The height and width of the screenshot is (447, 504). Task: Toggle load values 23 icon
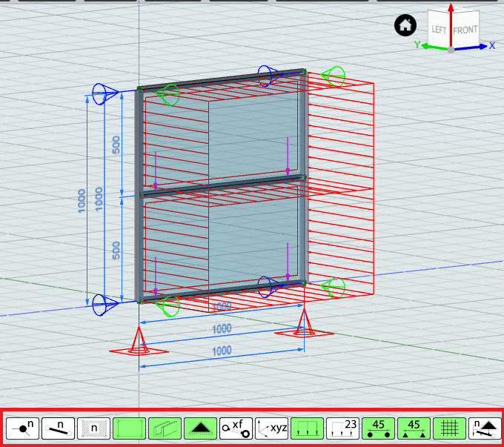(x=343, y=428)
